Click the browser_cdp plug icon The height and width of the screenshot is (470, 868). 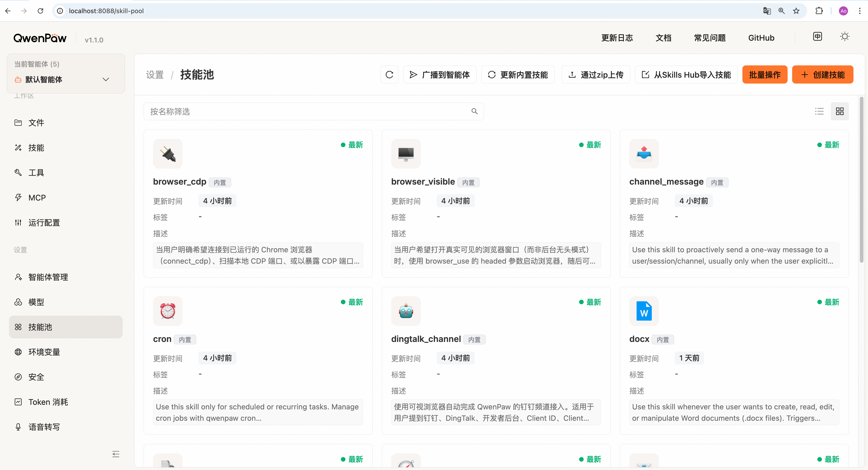point(168,154)
